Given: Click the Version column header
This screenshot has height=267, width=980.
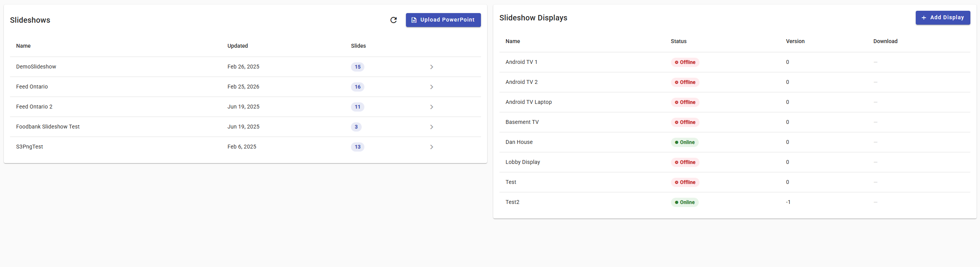Looking at the screenshot, I should [795, 41].
